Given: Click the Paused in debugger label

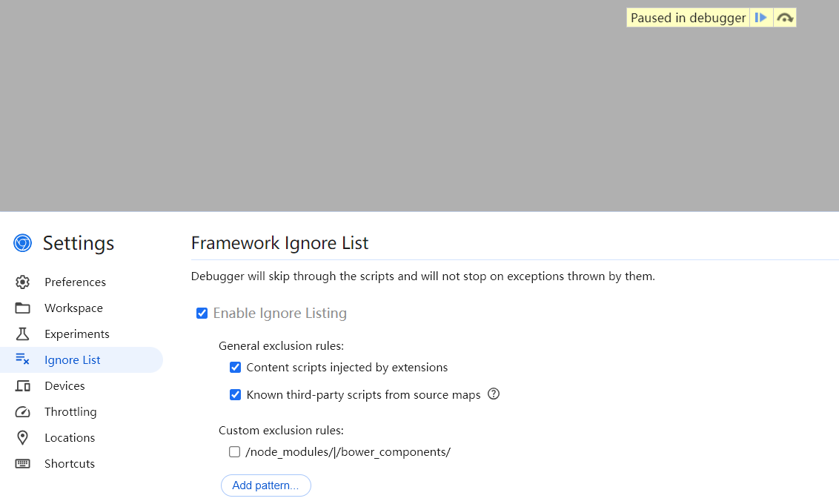Looking at the screenshot, I should (688, 18).
